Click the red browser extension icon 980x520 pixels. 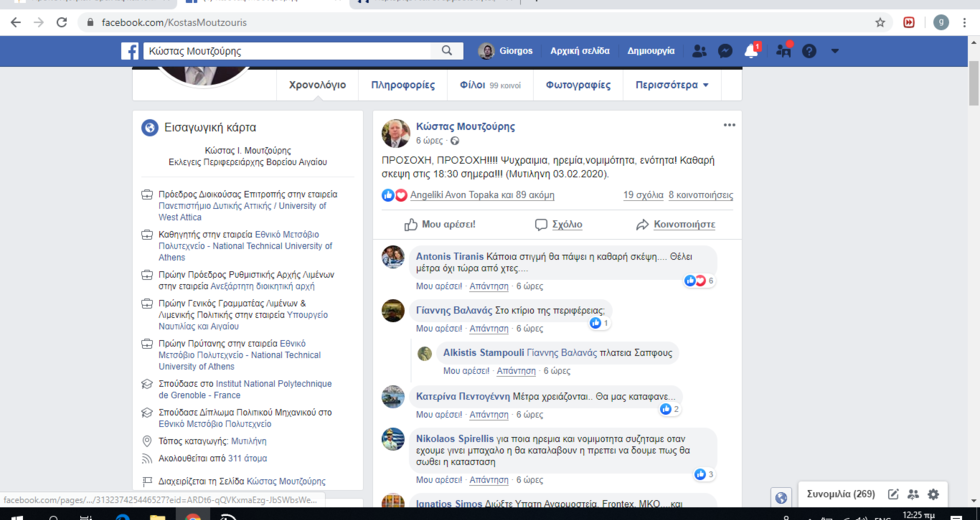coord(909,22)
